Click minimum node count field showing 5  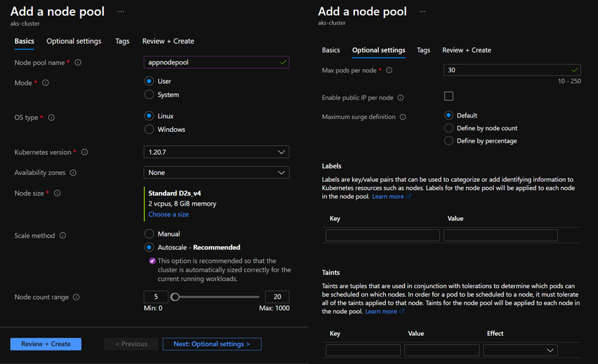(x=156, y=297)
